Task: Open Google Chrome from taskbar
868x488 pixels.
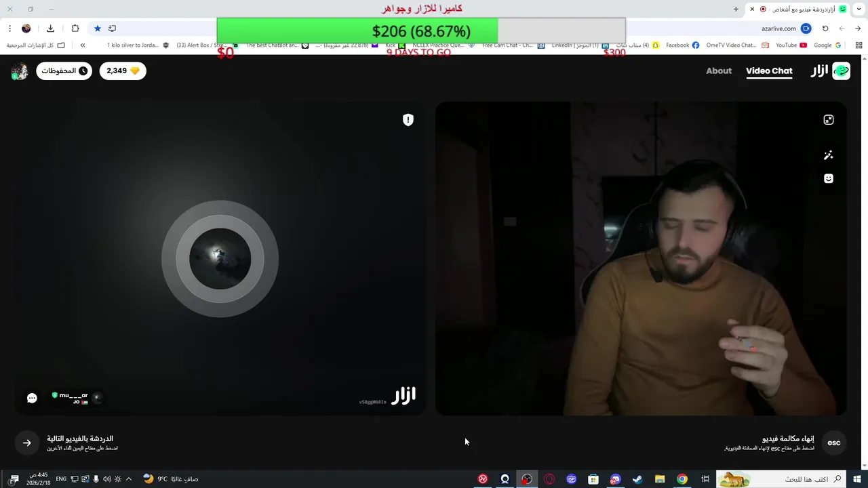Action: click(x=682, y=479)
